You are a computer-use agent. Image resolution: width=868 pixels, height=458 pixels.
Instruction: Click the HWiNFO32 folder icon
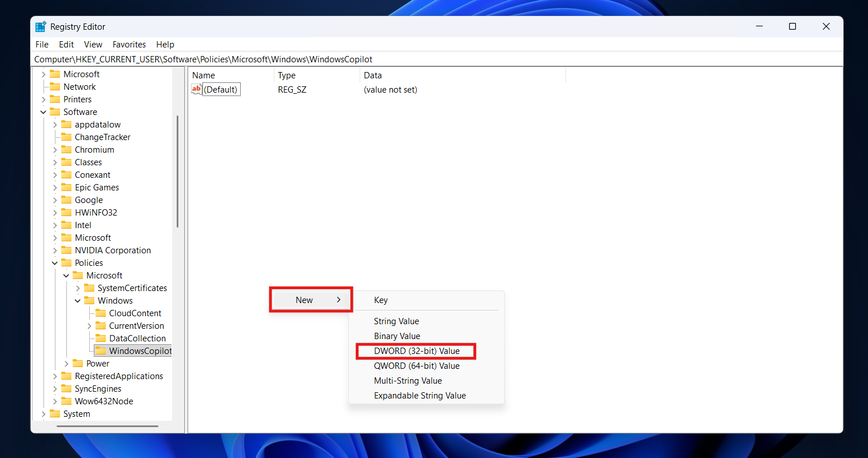[66, 213]
